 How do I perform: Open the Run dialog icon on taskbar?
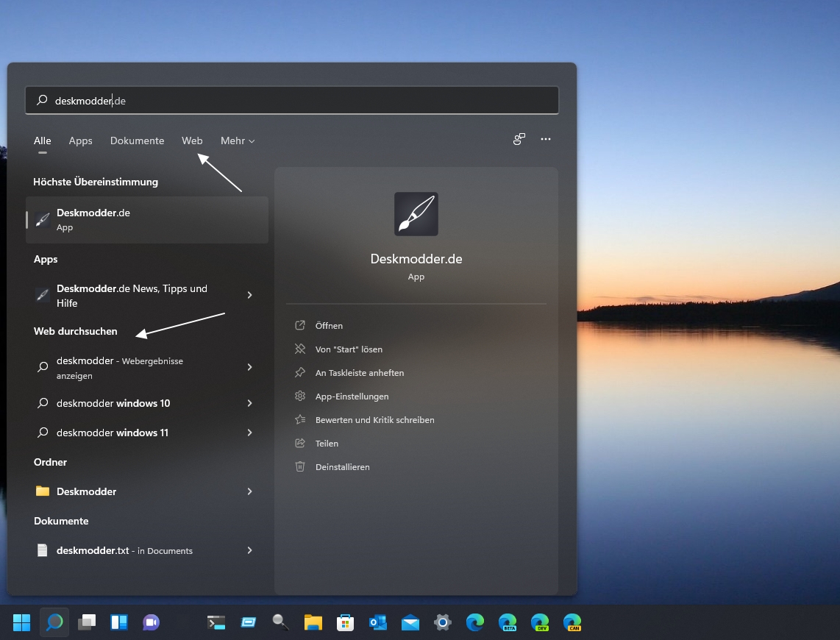point(249,622)
